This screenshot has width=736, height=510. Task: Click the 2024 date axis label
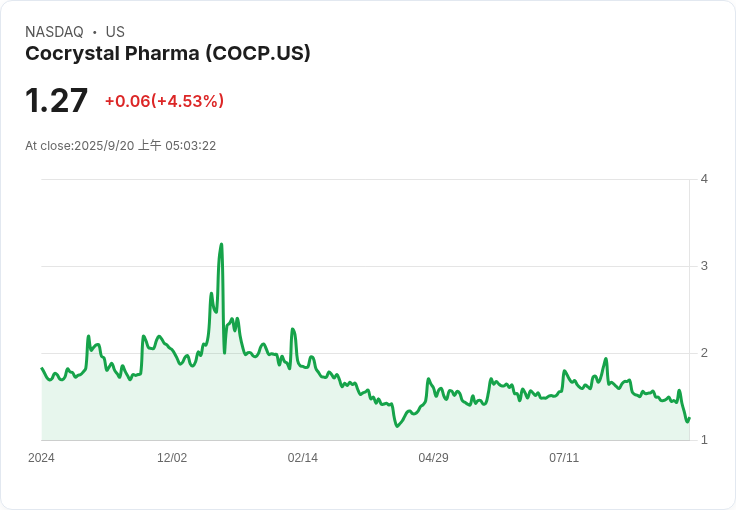tap(41, 458)
